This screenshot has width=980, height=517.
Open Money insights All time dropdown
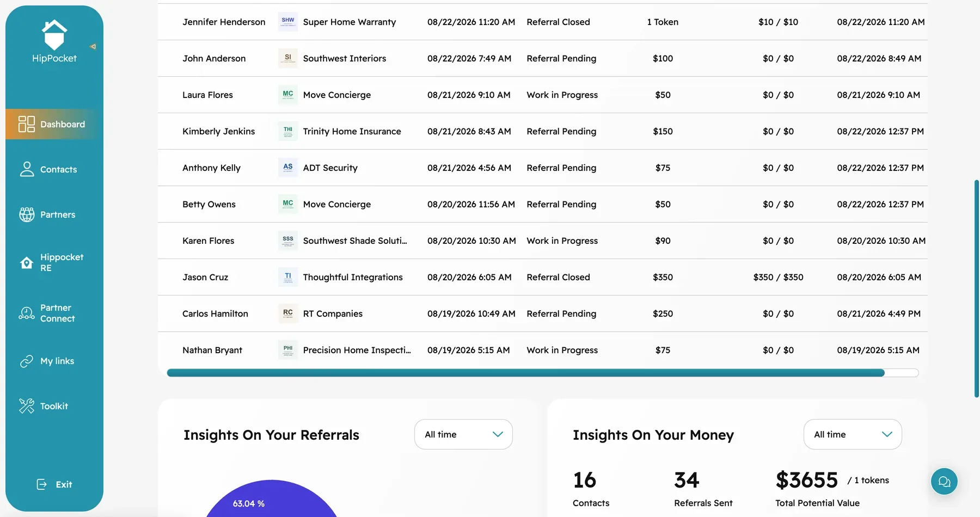[x=853, y=434]
